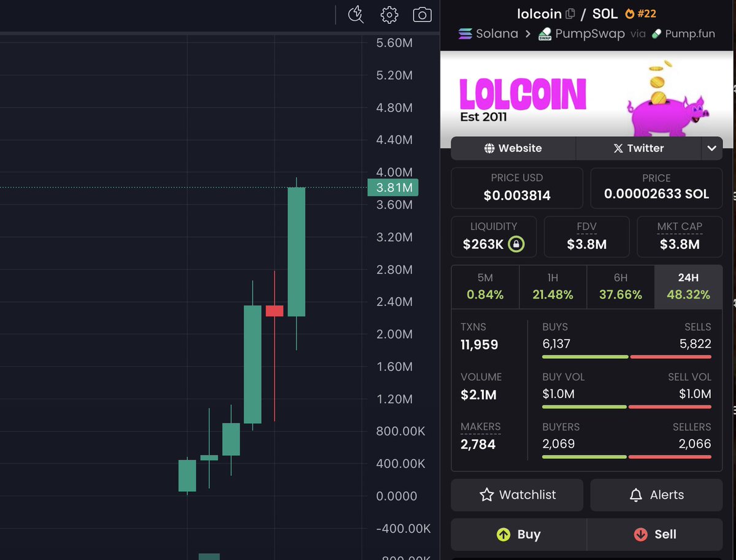Select the 6H timeframe tab
The width and height of the screenshot is (736, 560).
[x=621, y=286]
